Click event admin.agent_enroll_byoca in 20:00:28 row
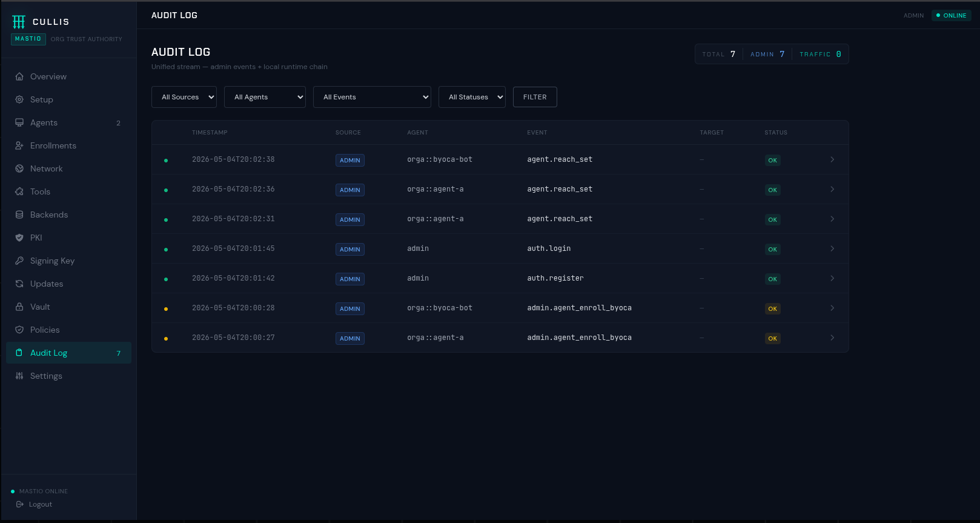Viewport: 980px width, 523px height. pyautogui.click(x=579, y=308)
